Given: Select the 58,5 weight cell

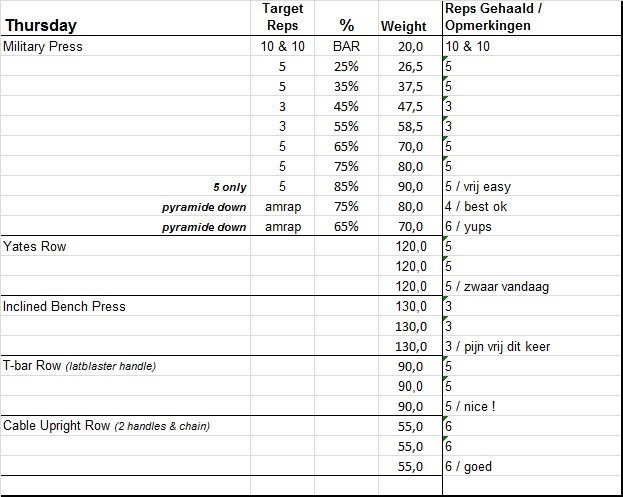Looking at the screenshot, I should [x=411, y=126].
